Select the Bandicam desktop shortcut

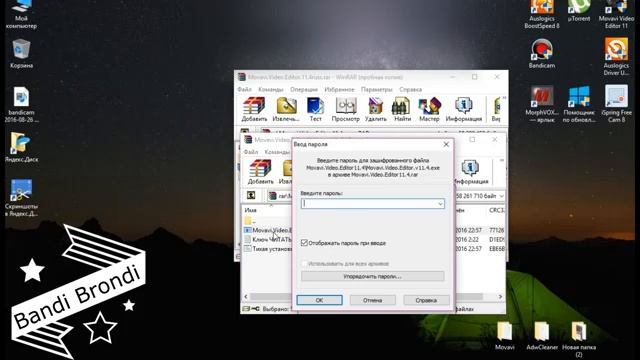542,53
